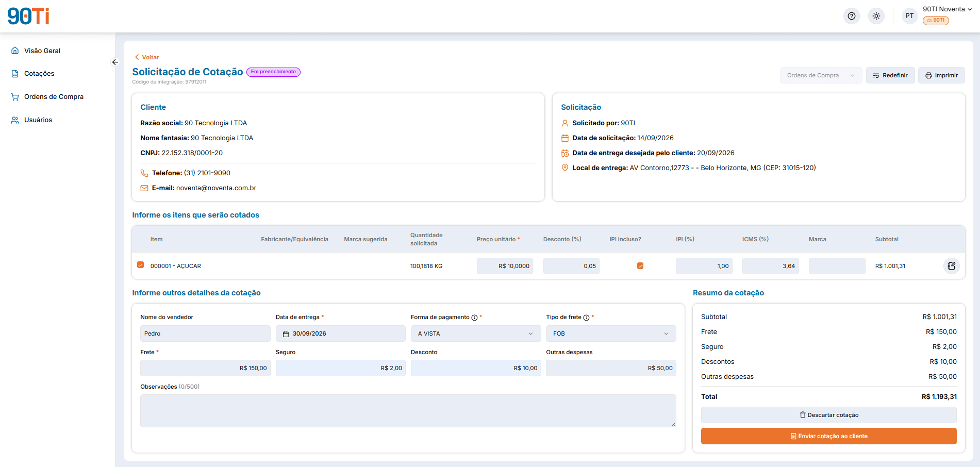Click the Total value R$ 1.193,31
980x467 pixels.
click(939, 397)
